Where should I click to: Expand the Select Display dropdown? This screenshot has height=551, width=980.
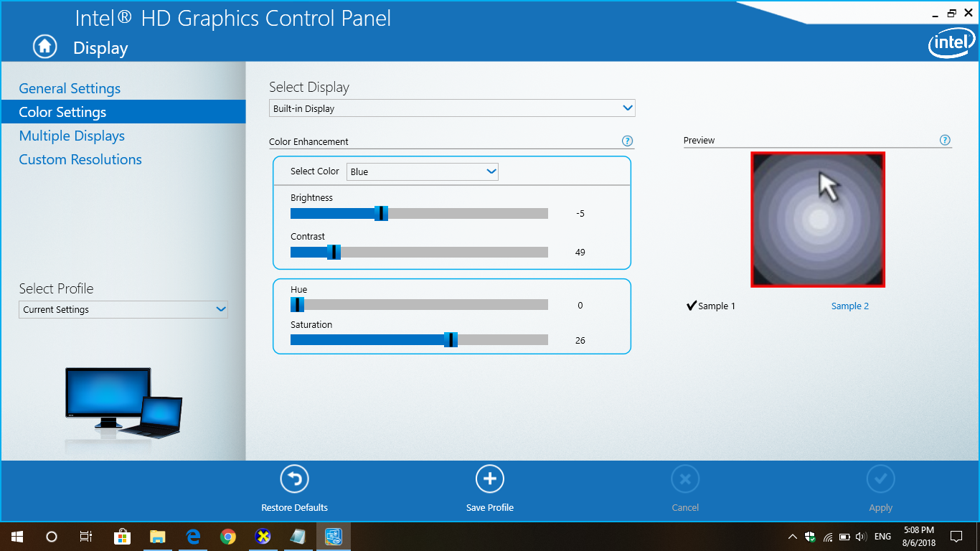(452, 109)
